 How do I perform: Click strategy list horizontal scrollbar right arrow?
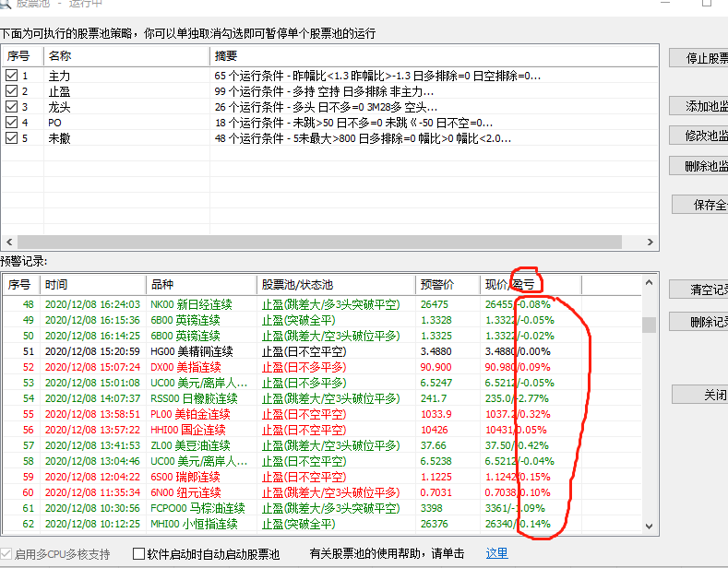coord(650,243)
